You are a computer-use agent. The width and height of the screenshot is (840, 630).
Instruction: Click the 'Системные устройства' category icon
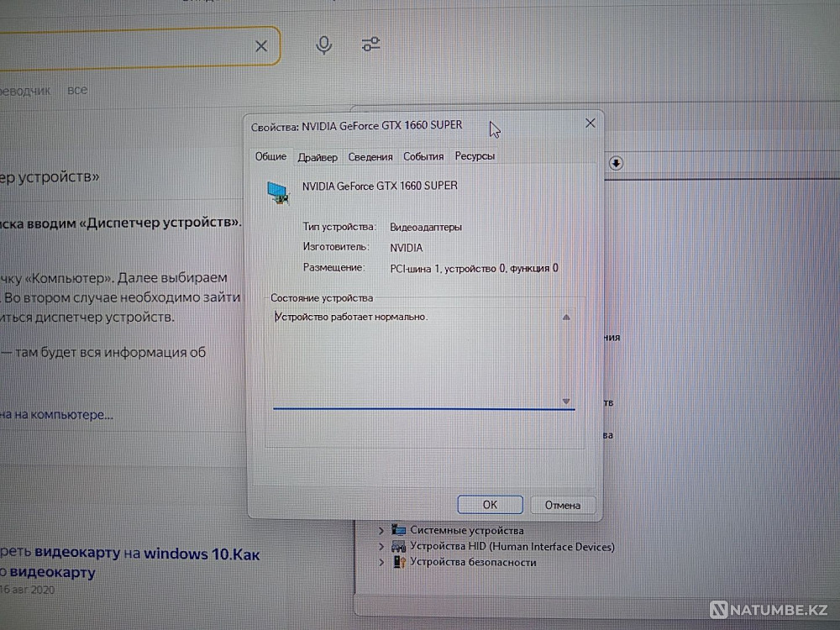coord(398,530)
